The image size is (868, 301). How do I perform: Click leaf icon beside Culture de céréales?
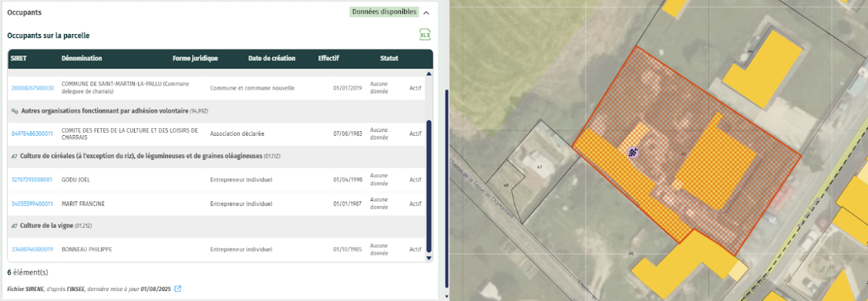tap(15, 157)
